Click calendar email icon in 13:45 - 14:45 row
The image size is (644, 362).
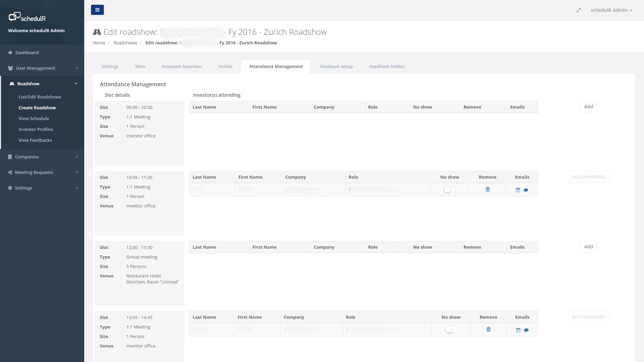pos(518,330)
